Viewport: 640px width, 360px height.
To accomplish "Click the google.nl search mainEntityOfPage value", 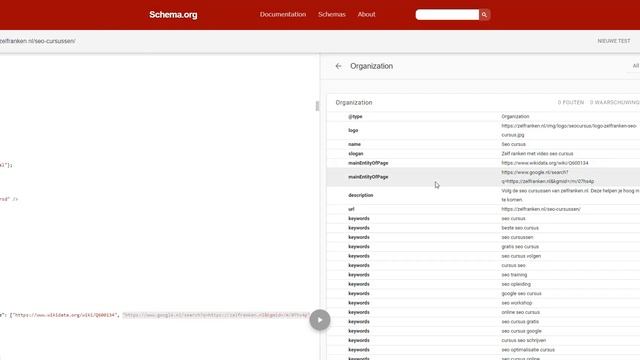I will click(x=548, y=177).
